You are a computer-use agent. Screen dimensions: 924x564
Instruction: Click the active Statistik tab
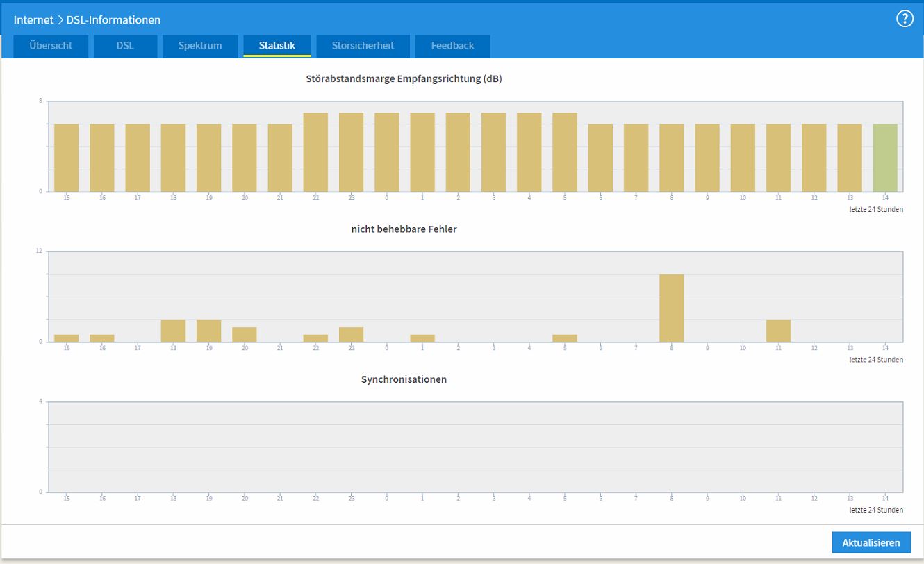277,46
